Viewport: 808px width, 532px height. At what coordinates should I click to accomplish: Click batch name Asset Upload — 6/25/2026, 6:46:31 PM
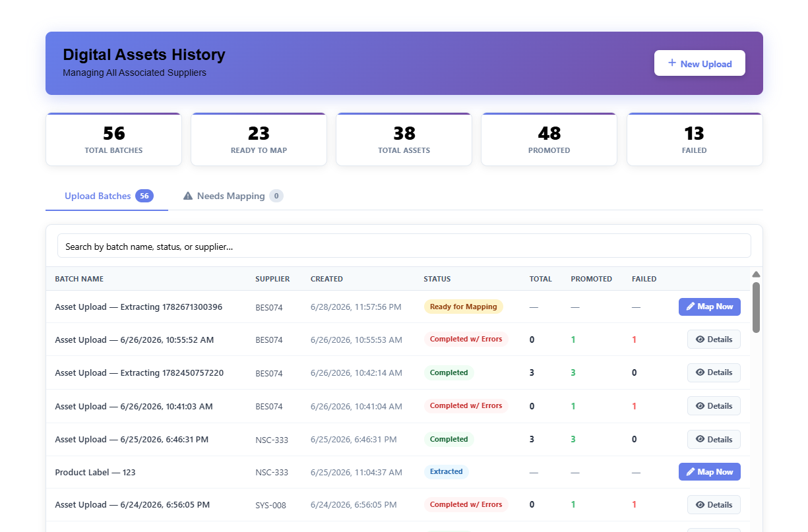point(131,439)
